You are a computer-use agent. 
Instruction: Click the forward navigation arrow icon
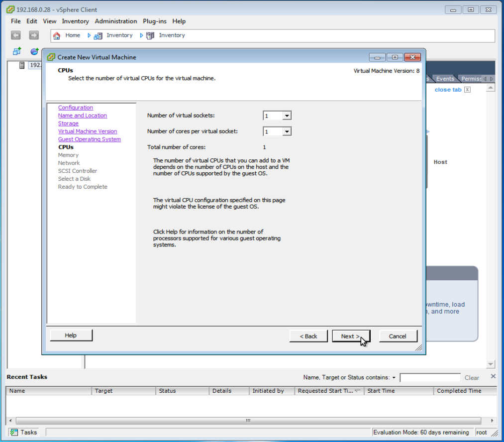[34, 35]
